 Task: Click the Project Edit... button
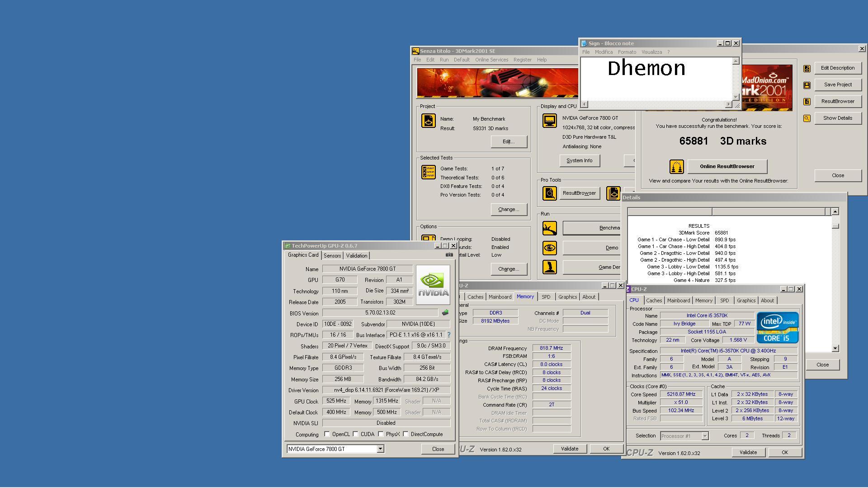click(x=509, y=142)
